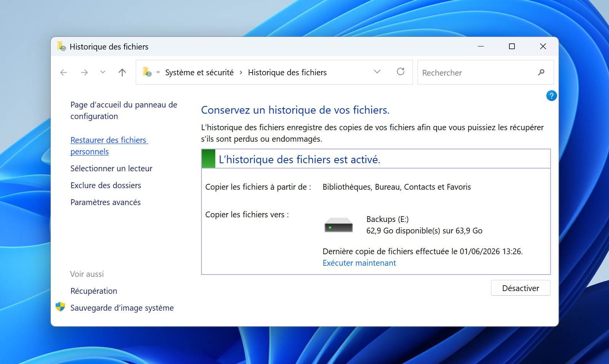Open Sélectionner un lecteur
Screen dimensions: 609x364
[111, 169]
